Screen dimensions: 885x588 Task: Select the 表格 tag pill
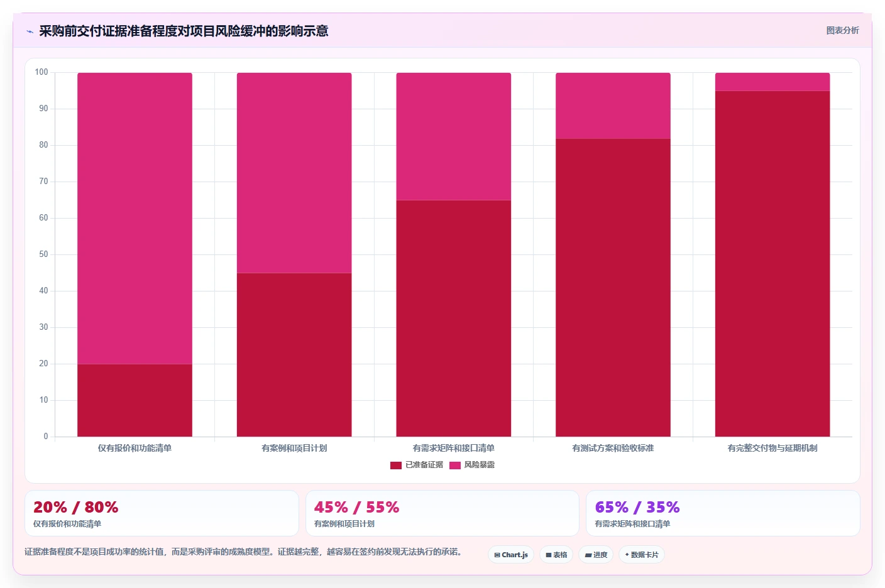tap(556, 555)
